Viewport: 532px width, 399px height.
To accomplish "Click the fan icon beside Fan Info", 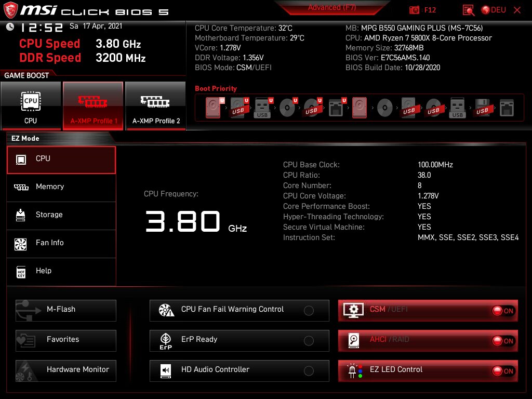I will [x=21, y=244].
